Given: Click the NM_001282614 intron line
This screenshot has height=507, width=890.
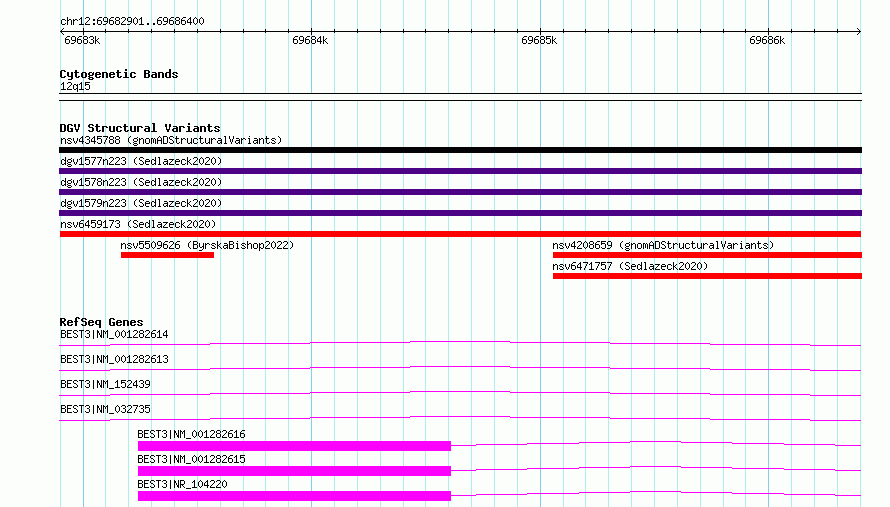Looking at the screenshot, I should point(460,343).
